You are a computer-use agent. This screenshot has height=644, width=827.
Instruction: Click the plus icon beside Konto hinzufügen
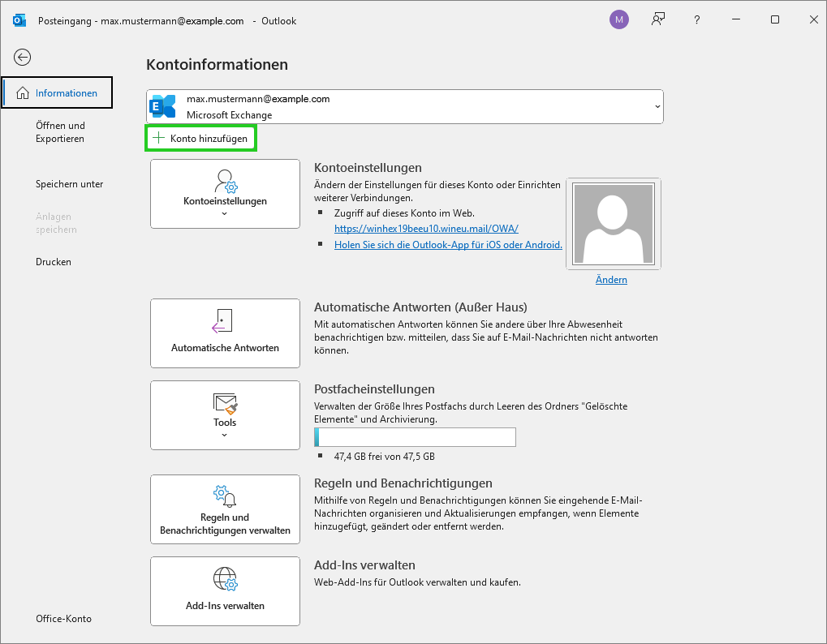[x=158, y=138]
